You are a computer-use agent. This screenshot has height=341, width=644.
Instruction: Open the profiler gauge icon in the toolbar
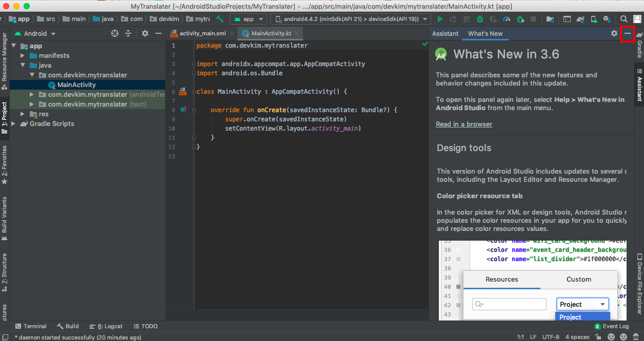click(507, 19)
